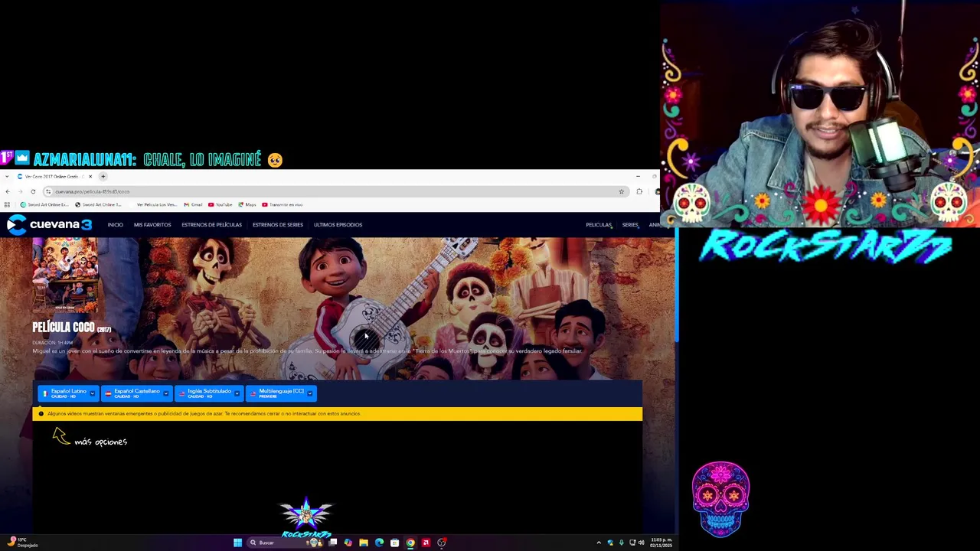Image resolution: width=980 pixels, height=551 pixels.
Task: Open Microsoft Store on the taskbar
Action: coord(394,543)
